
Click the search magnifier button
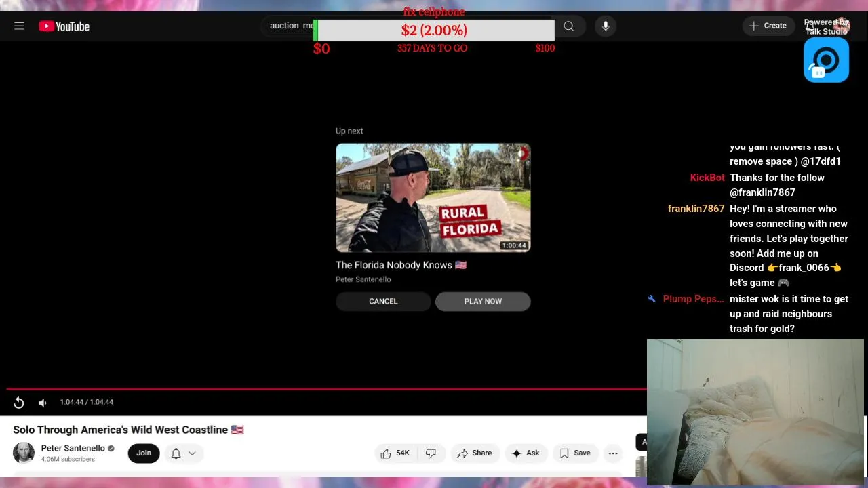(x=569, y=26)
